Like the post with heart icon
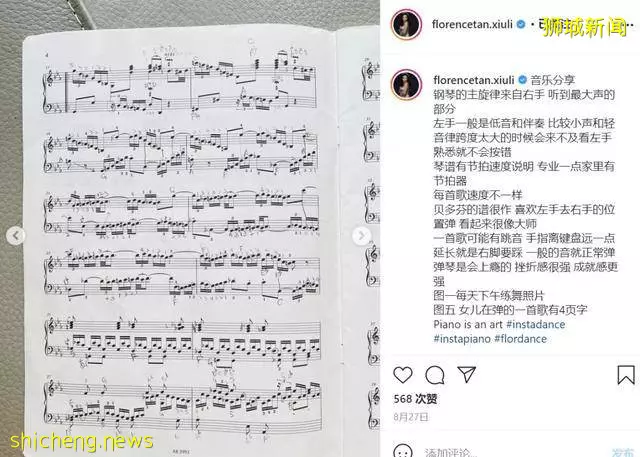The width and height of the screenshot is (640, 457). coord(403,375)
